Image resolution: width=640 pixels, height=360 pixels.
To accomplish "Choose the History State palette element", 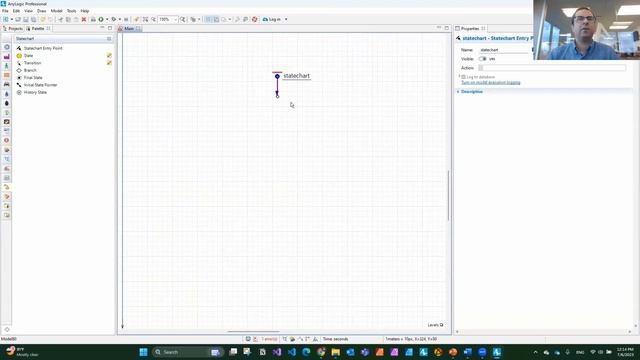I will click(x=35, y=92).
